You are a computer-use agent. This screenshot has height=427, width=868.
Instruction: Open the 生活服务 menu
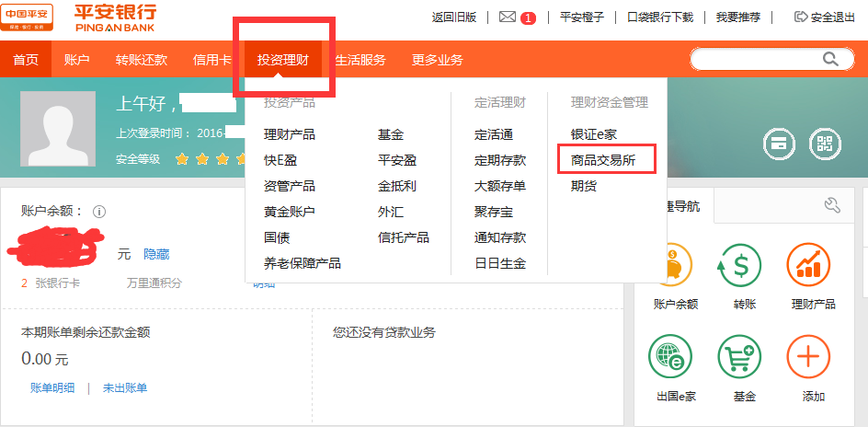coord(360,59)
